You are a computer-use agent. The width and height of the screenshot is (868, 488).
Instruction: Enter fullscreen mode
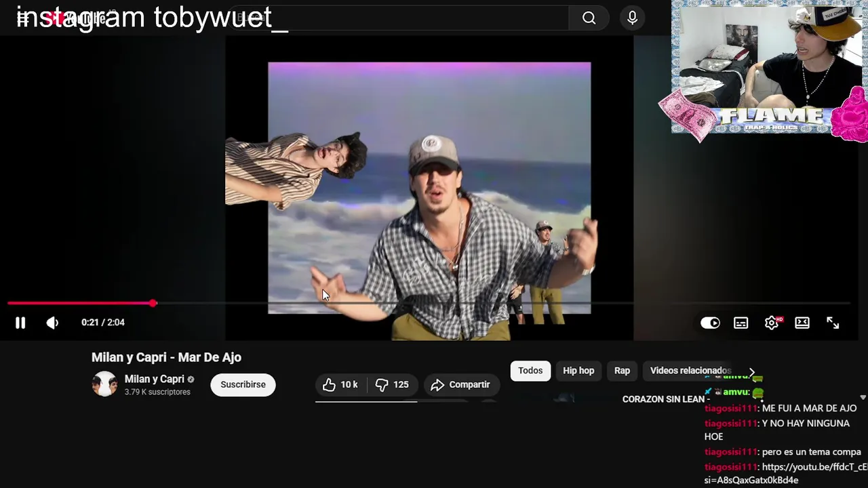(x=833, y=323)
